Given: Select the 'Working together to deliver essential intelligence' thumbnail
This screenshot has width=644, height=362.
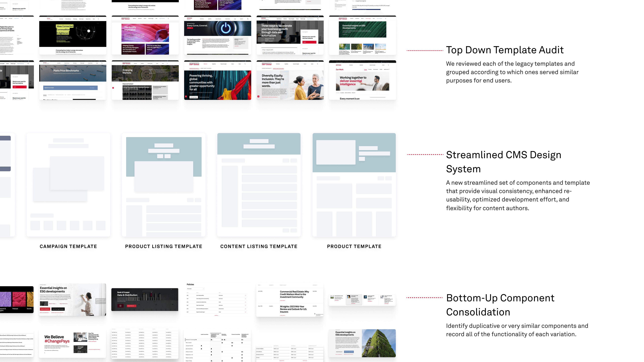Looking at the screenshot, I should pos(362,80).
